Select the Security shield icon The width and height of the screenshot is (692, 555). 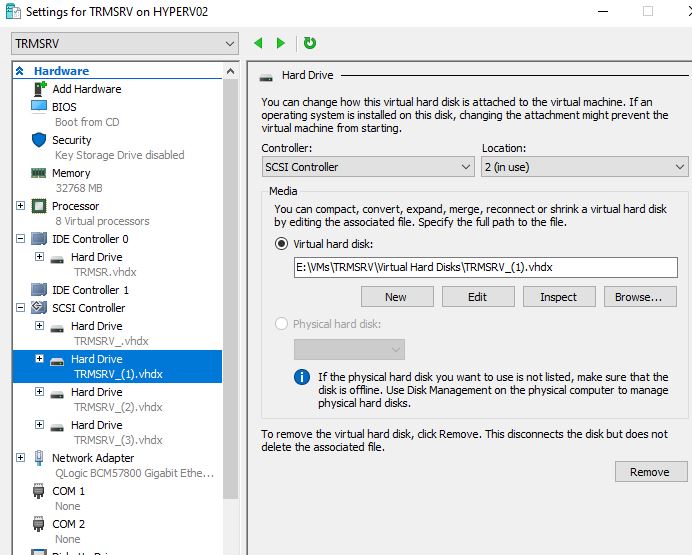39,140
